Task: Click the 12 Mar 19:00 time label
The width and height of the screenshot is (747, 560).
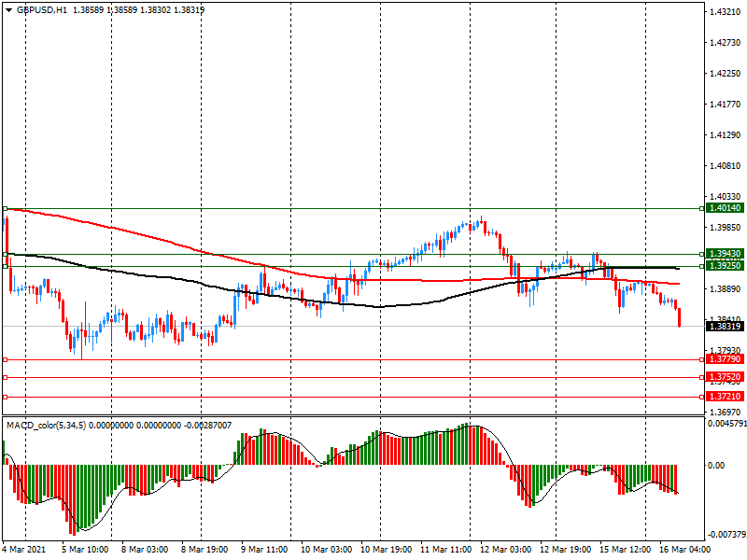Action: pyautogui.click(x=566, y=550)
